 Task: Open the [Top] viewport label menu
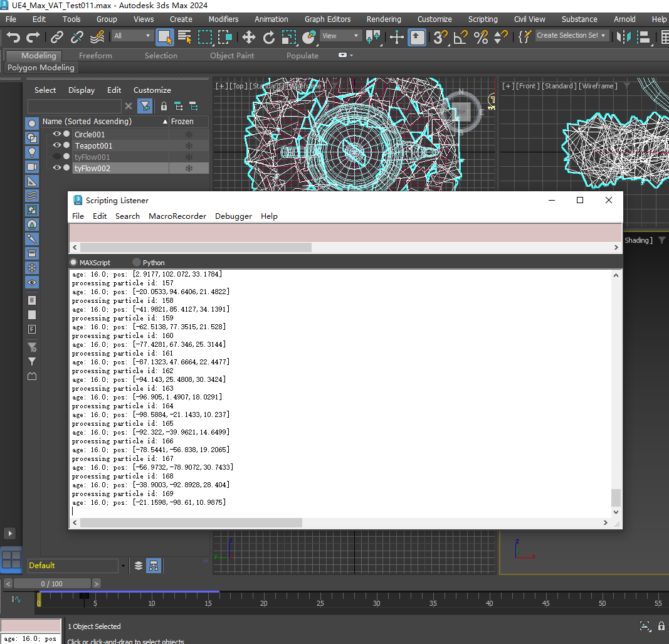click(238, 86)
